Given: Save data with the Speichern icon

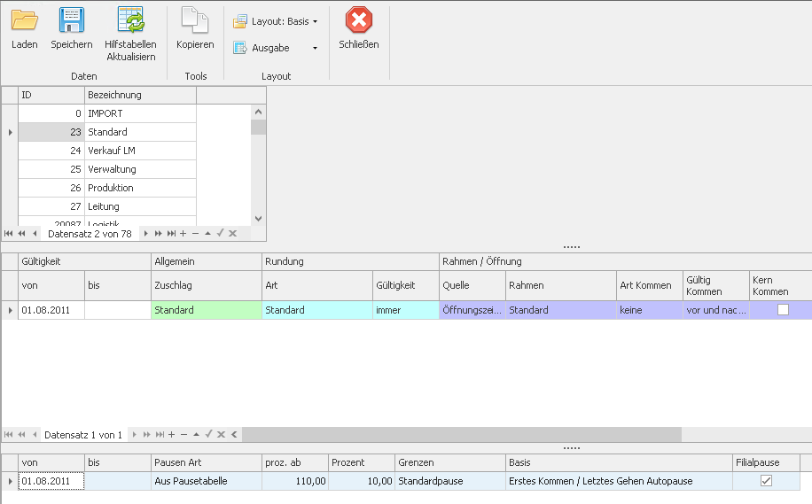Looking at the screenshot, I should (x=71, y=20).
